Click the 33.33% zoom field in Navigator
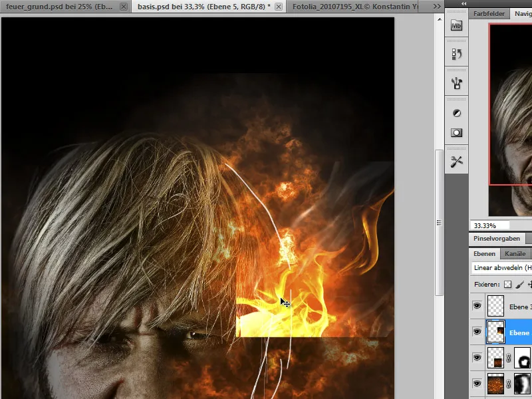Screen dimensions: 532x399 489,225
